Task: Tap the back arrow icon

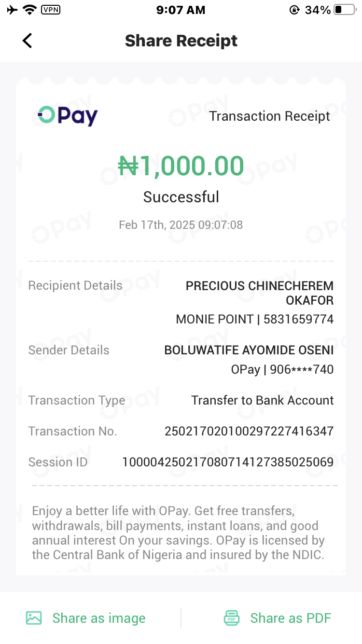Action: [x=28, y=41]
